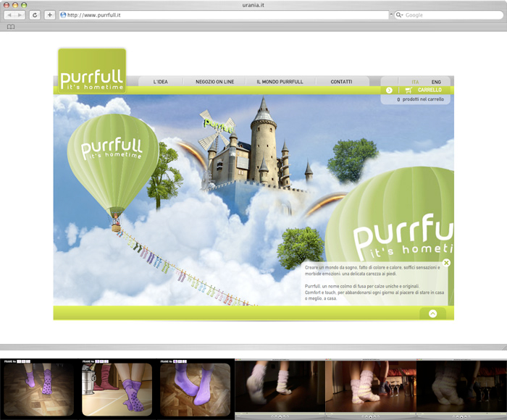Expand the bottom bar with the up chevron

coord(432,314)
